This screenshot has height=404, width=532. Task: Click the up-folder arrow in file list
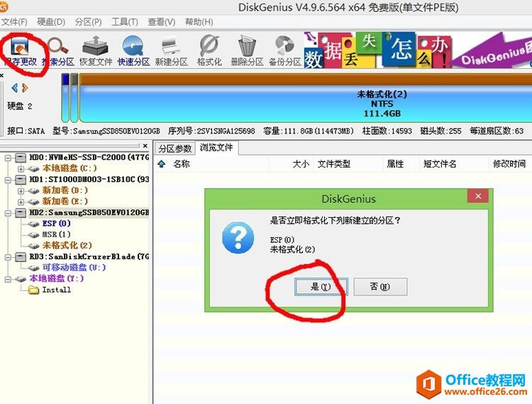coord(162,164)
